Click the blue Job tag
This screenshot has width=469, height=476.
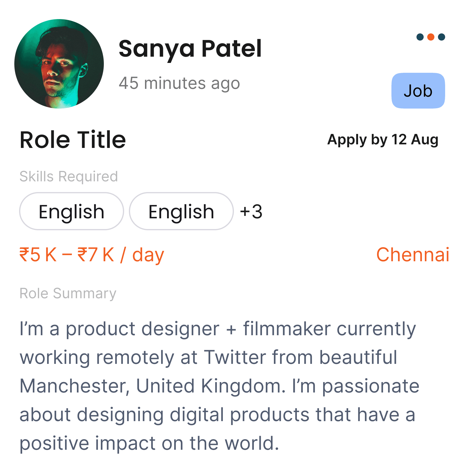(x=418, y=91)
